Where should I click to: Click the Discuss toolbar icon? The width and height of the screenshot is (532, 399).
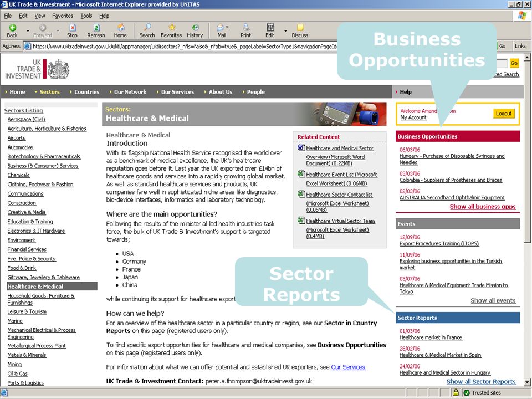pyautogui.click(x=300, y=28)
